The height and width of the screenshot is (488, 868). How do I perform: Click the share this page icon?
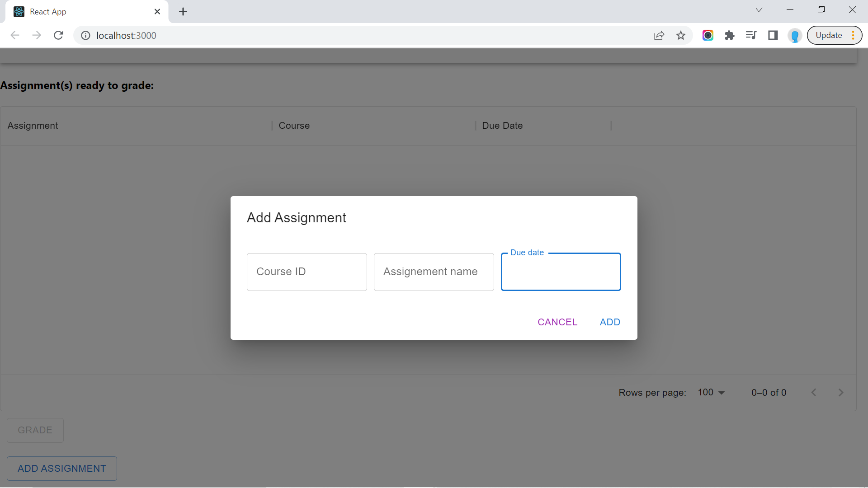coord(659,35)
